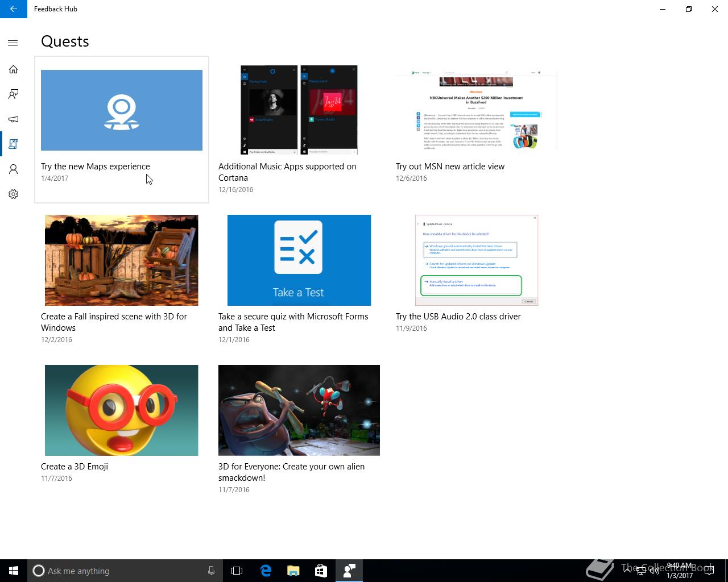Open the Fall inspired scene thumbnail
728x582 pixels.
coord(122,260)
